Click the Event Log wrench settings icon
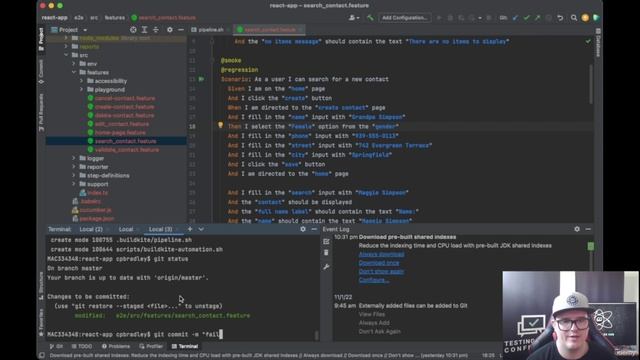 click(x=326, y=267)
